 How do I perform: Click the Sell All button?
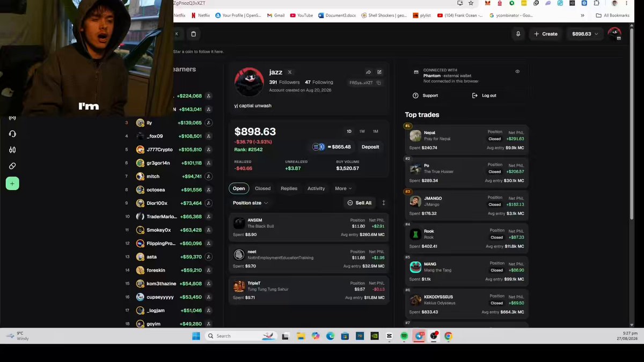(x=359, y=203)
